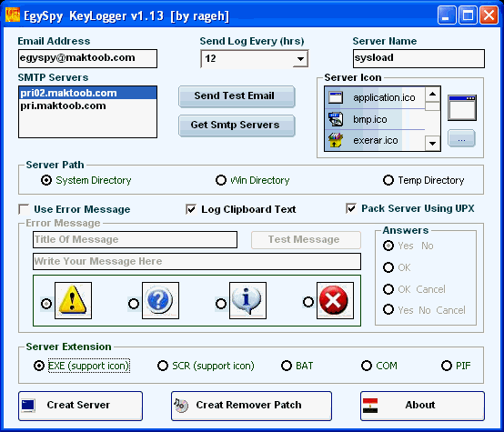Select the warning triangle message icon
Viewport: 504px width, 432px height.
tap(73, 300)
